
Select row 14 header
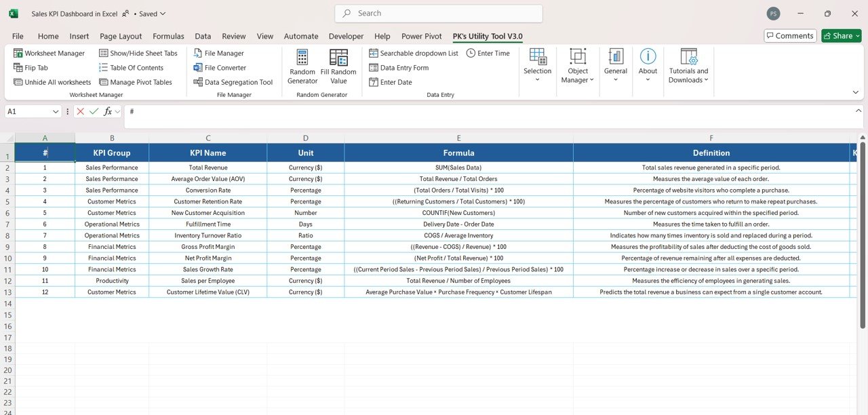pos(7,304)
